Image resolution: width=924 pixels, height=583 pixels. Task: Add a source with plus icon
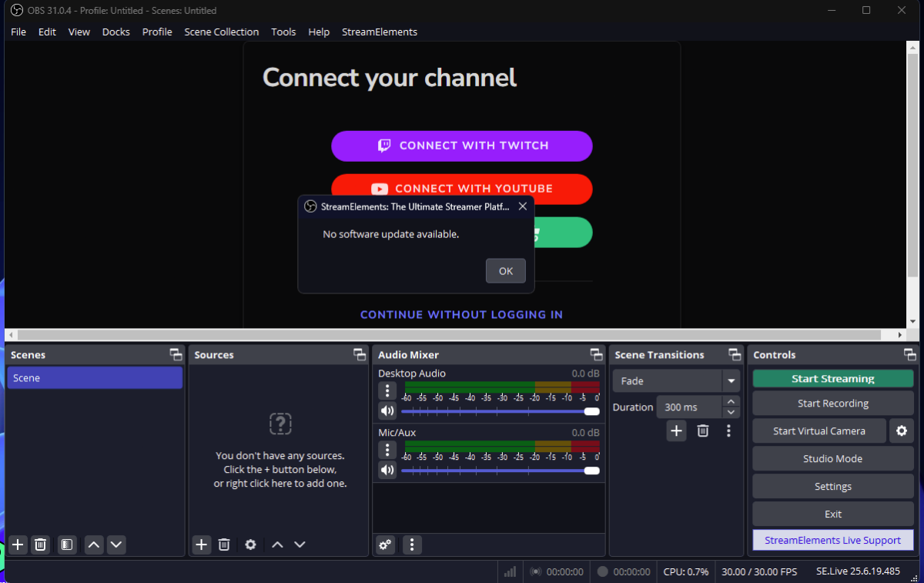point(202,544)
